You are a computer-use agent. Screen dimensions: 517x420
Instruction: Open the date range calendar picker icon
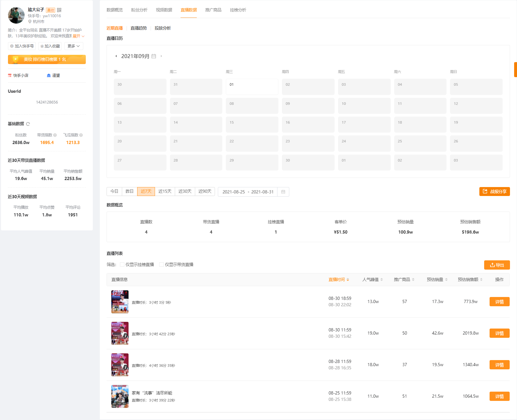tap(283, 192)
